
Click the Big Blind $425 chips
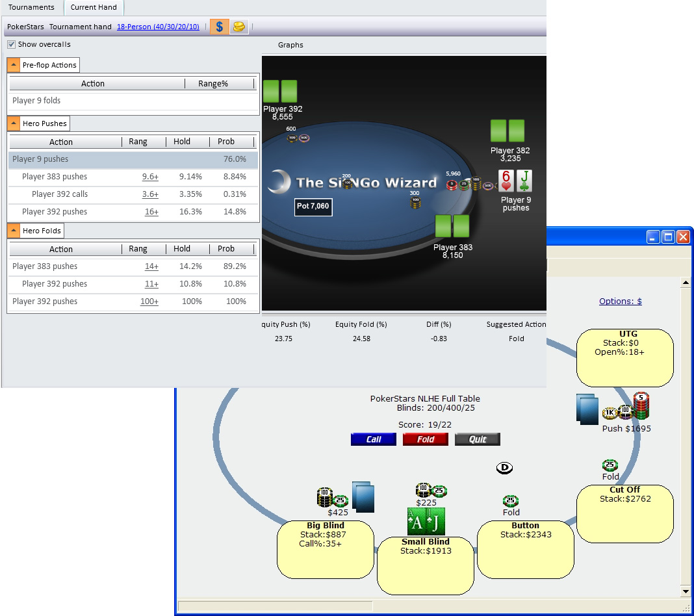coord(333,498)
